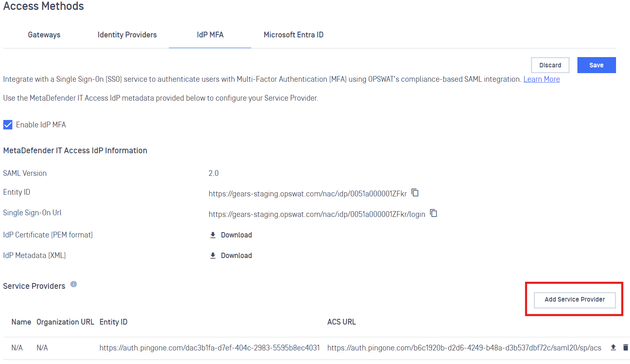Click the IdP Certificate download arrow icon
This screenshot has width=630, height=364.
click(x=213, y=235)
